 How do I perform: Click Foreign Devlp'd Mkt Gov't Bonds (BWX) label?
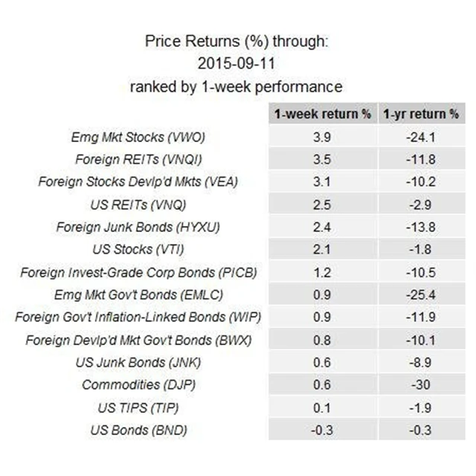coord(138,340)
